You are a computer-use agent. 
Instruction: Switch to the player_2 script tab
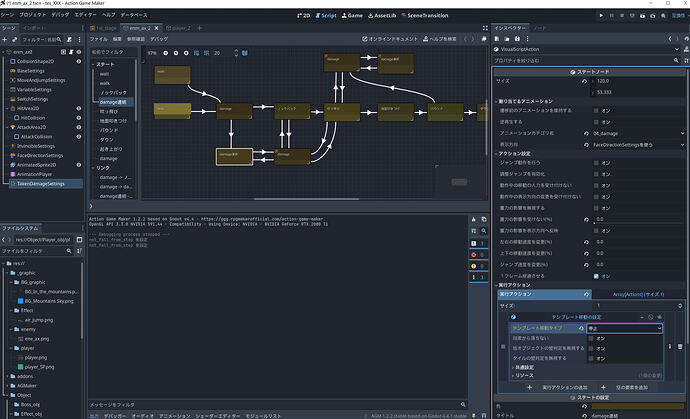click(181, 29)
